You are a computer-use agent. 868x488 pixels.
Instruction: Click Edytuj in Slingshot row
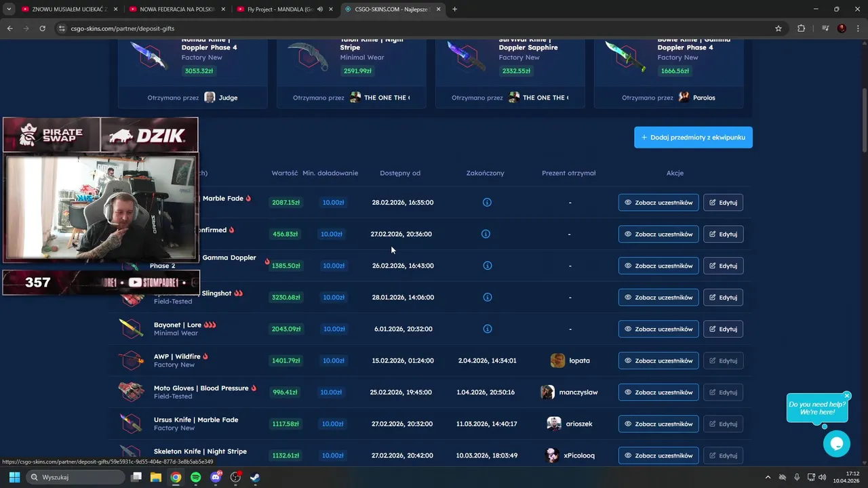[x=723, y=297]
